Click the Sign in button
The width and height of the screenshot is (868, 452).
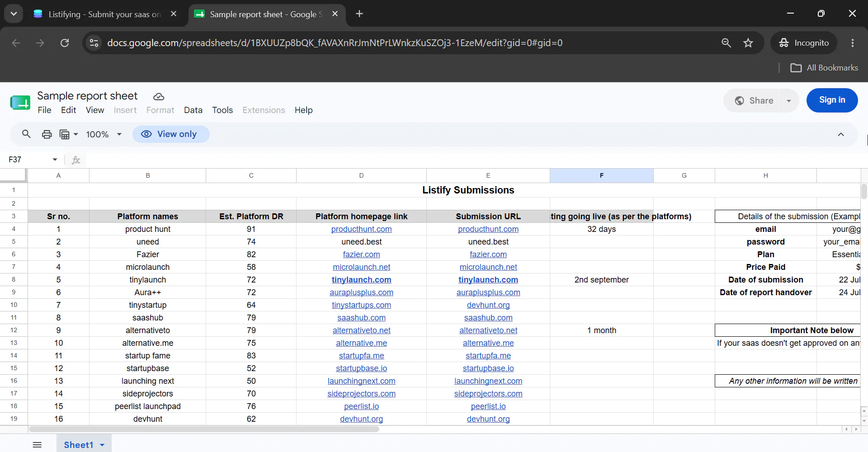[832, 100]
